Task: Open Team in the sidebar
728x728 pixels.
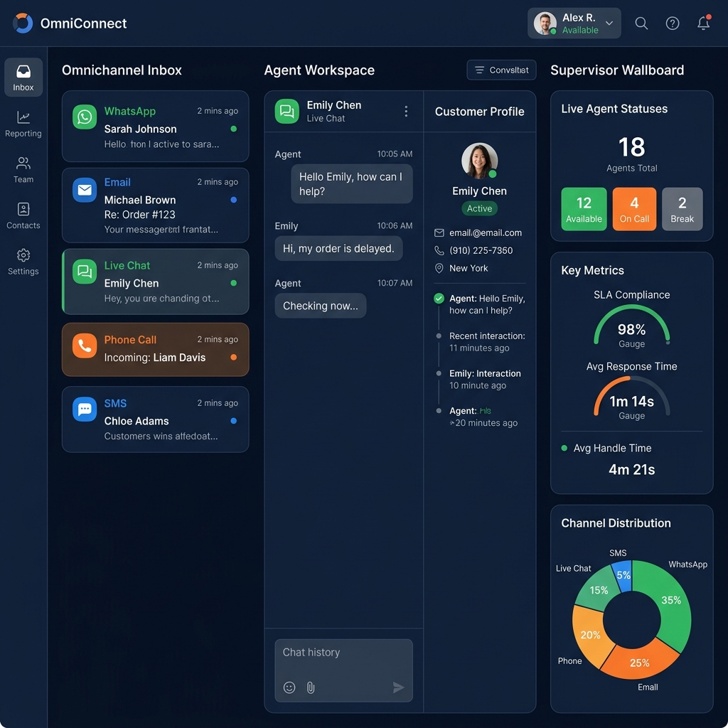Action: point(23,170)
